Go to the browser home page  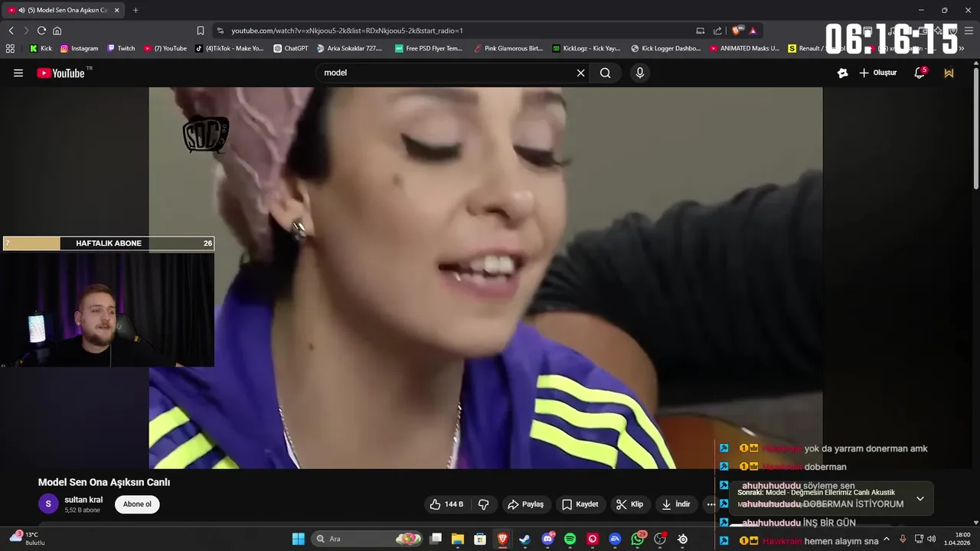tap(57, 31)
